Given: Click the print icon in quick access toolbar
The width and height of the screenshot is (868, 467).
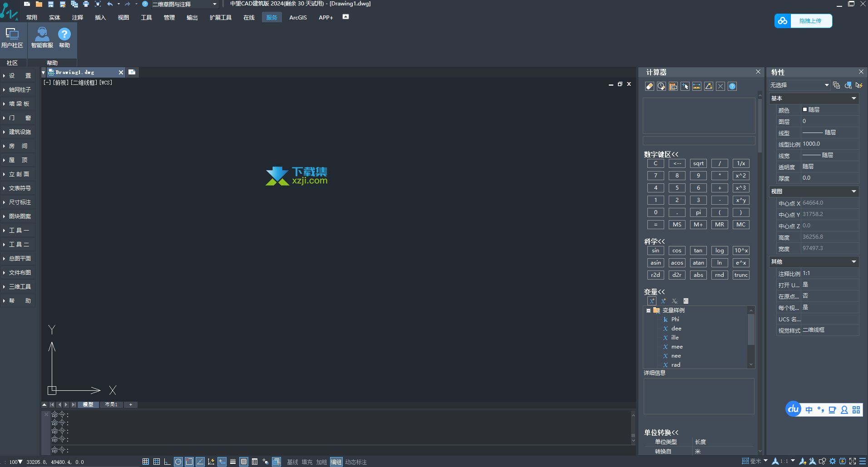Looking at the screenshot, I should pyautogui.click(x=86, y=4).
